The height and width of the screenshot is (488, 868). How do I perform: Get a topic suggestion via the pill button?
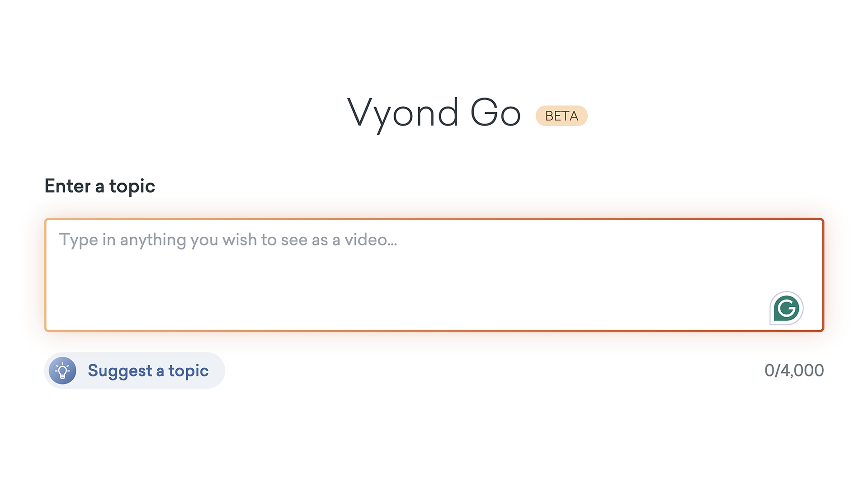click(x=134, y=371)
